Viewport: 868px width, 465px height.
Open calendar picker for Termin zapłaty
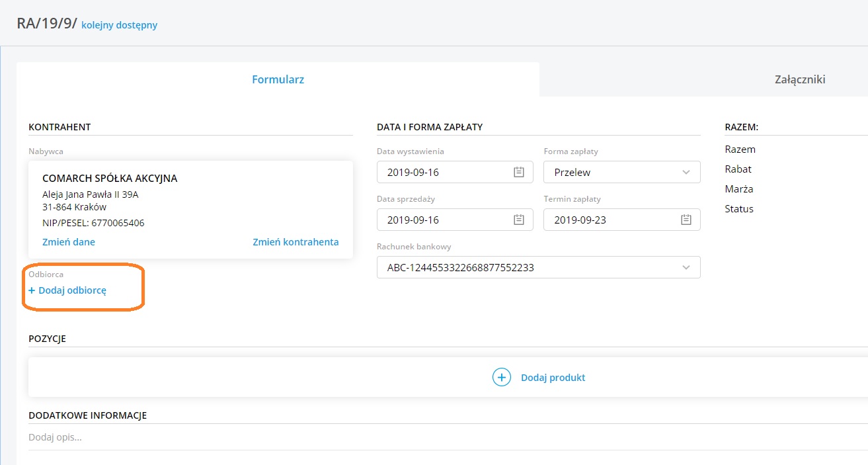click(x=686, y=220)
